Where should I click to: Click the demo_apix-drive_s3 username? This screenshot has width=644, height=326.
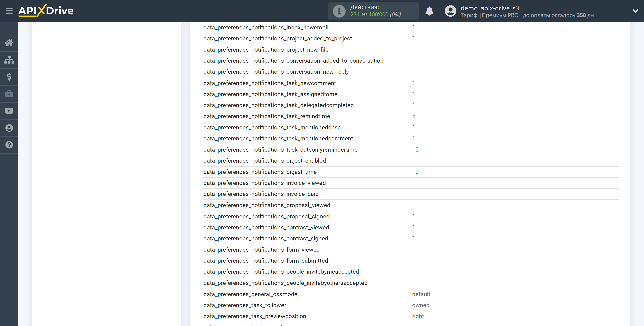click(490, 8)
